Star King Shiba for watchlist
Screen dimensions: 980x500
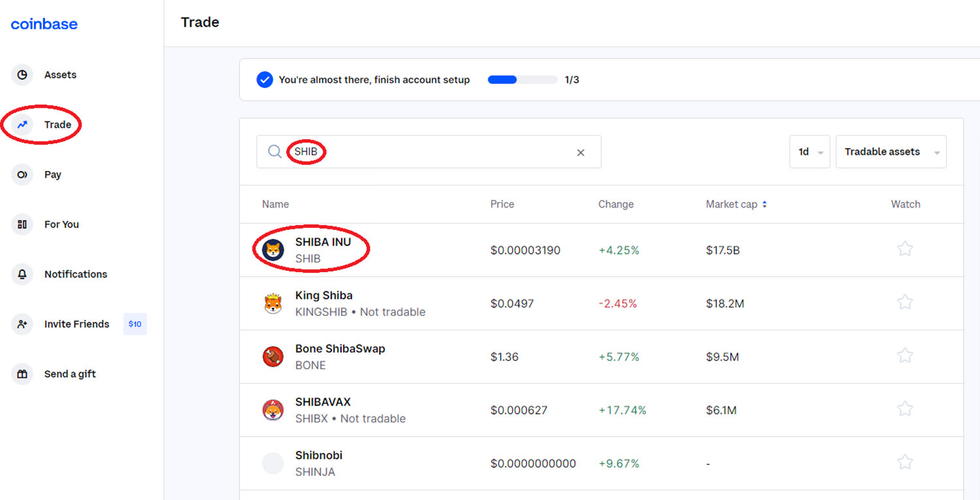pos(905,302)
